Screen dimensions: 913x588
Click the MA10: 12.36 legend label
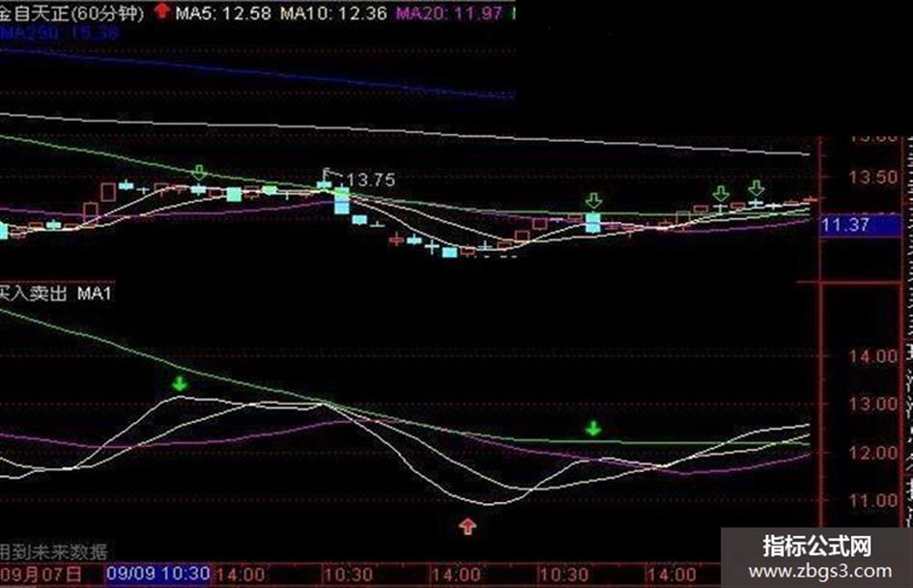(x=333, y=13)
